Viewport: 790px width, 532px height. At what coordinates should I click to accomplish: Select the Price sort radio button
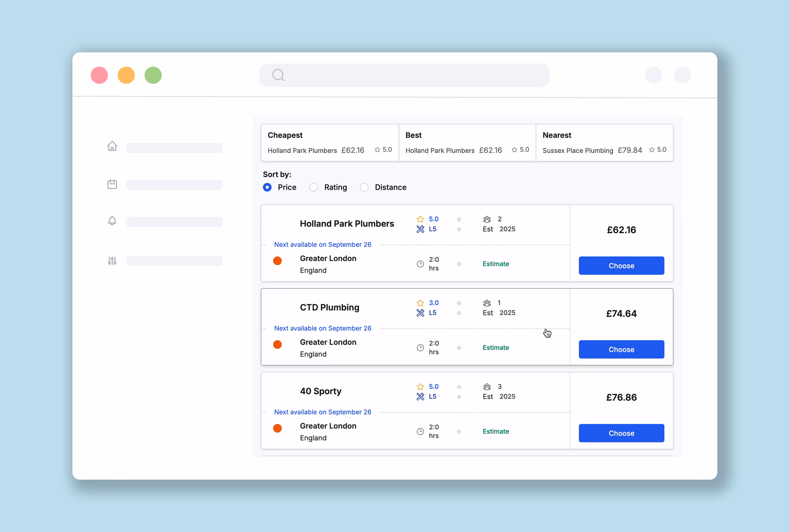(x=267, y=187)
